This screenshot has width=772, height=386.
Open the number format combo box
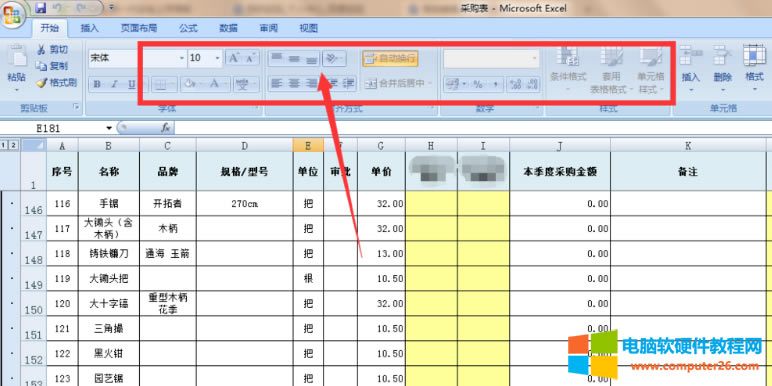pyautogui.click(x=491, y=58)
